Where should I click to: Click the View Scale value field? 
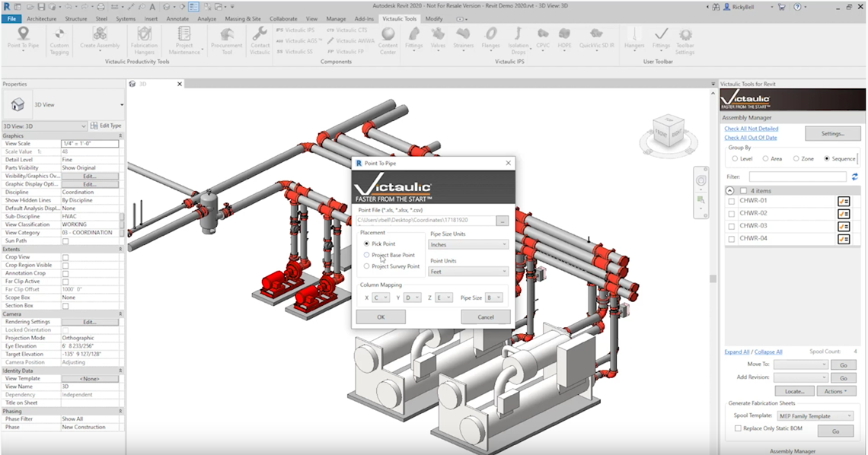coord(90,143)
